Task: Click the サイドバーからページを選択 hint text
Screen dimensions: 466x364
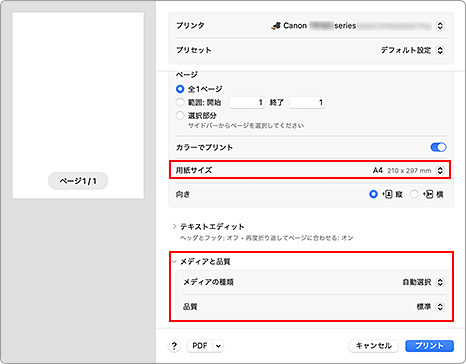Action: click(x=246, y=126)
